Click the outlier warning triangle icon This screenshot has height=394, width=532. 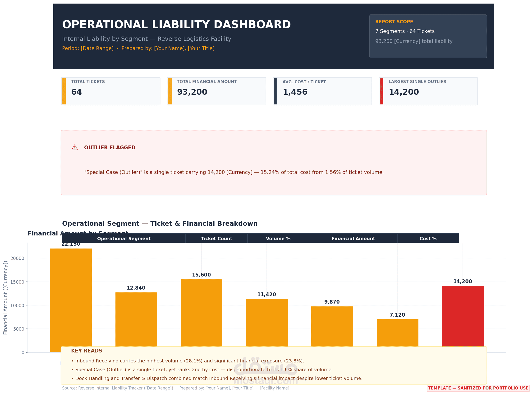(75, 147)
